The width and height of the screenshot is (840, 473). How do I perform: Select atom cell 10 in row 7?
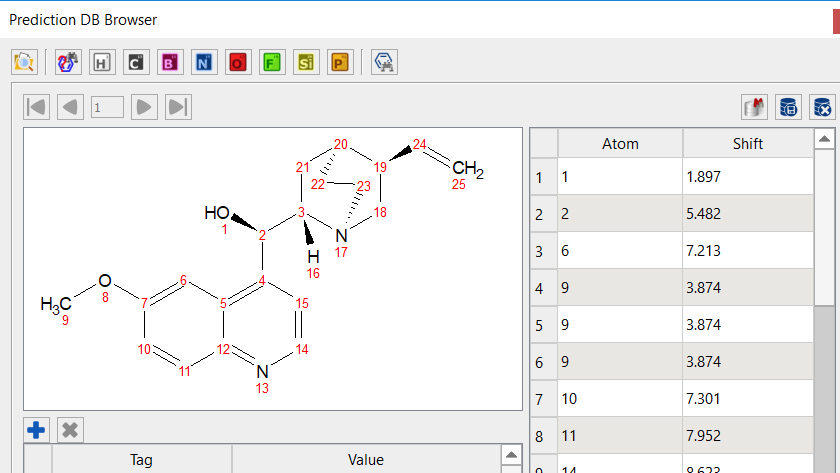(620, 399)
